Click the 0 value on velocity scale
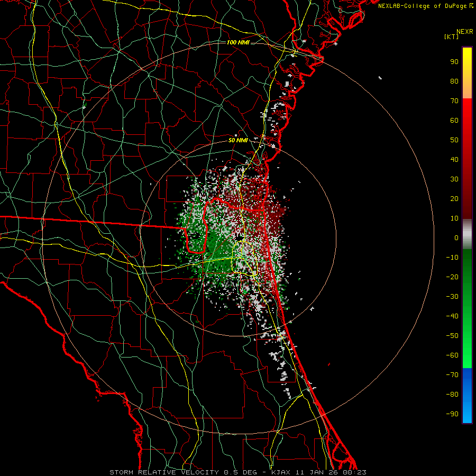This screenshot has height=476, width=476. (x=456, y=237)
